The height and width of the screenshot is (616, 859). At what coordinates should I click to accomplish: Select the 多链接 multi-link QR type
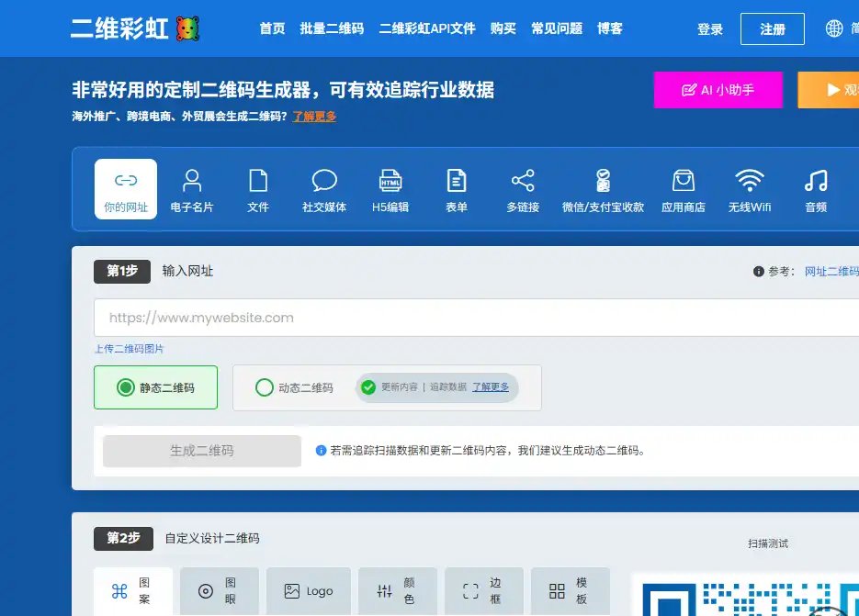[x=523, y=189]
